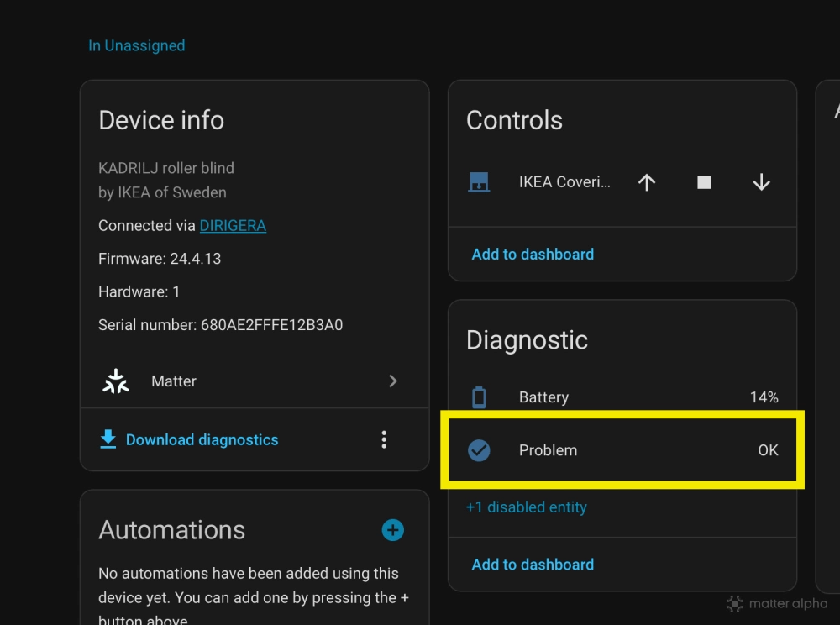The height and width of the screenshot is (625, 840).
Task: Expand the Matter row chevron
Action: click(x=392, y=381)
